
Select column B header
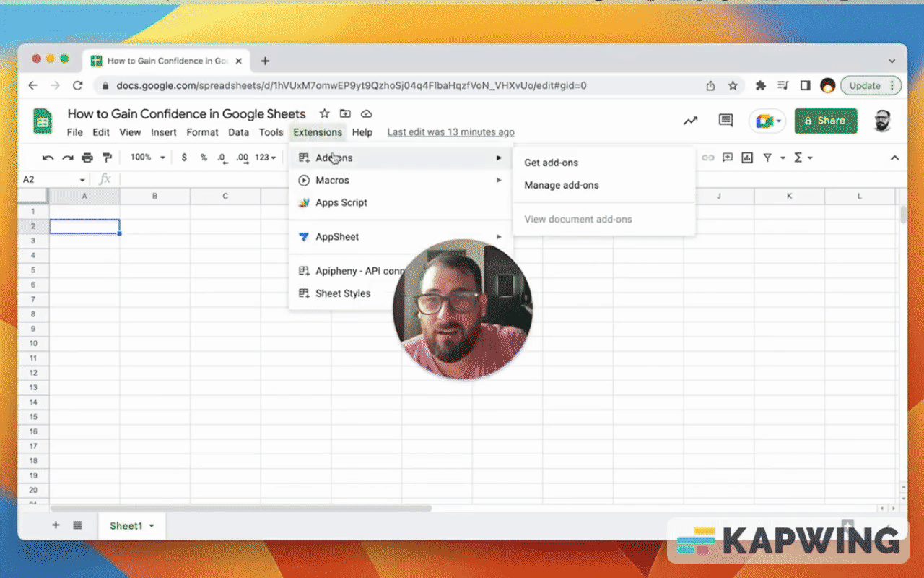click(154, 196)
